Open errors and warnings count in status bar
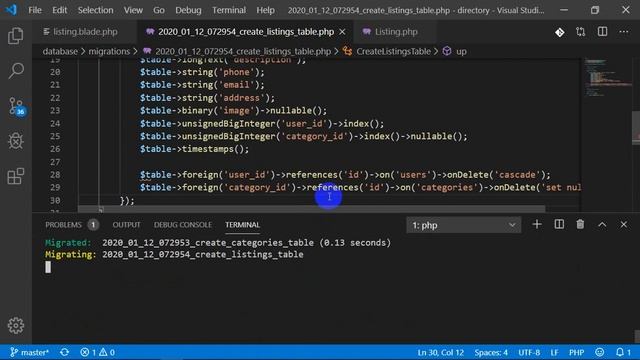This screenshot has width=640, height=360. 98,352
